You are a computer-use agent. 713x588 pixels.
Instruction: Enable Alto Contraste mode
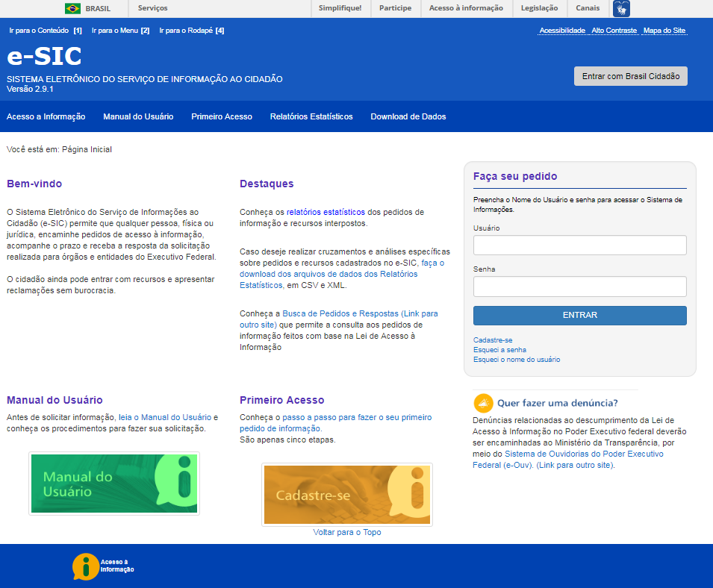point(614,31)
